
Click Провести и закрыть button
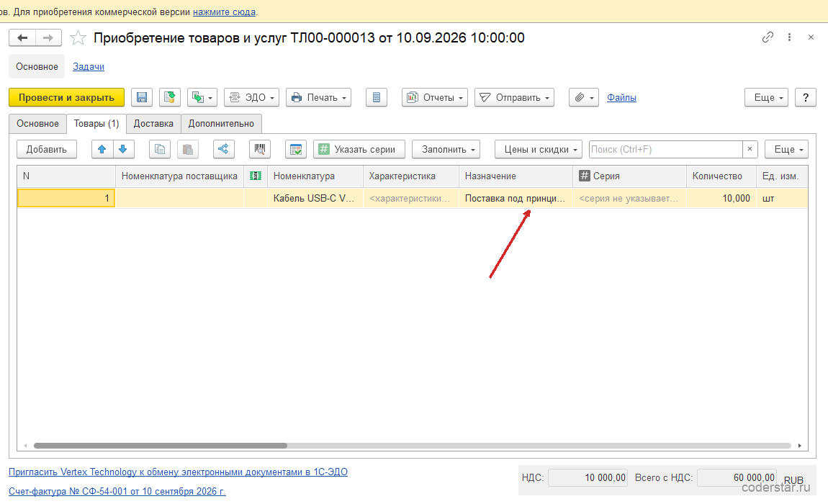pyautogui.click(x=66, y=97)
